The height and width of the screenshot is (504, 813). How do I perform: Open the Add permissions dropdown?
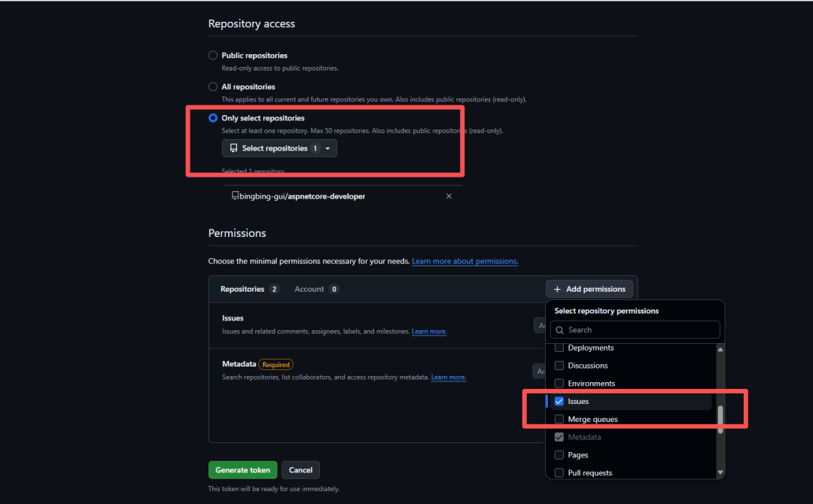pyautogui.click(x=589, y=289)
